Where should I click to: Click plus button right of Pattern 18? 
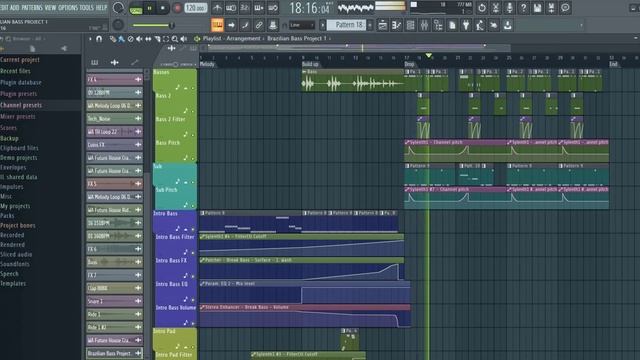[x=370, y=25]
